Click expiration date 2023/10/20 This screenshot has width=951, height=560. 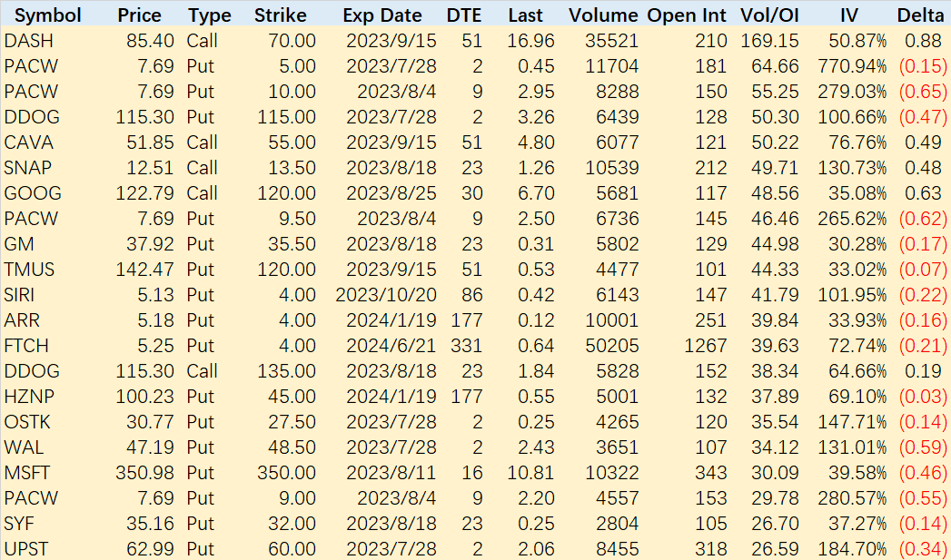point(386,295)
